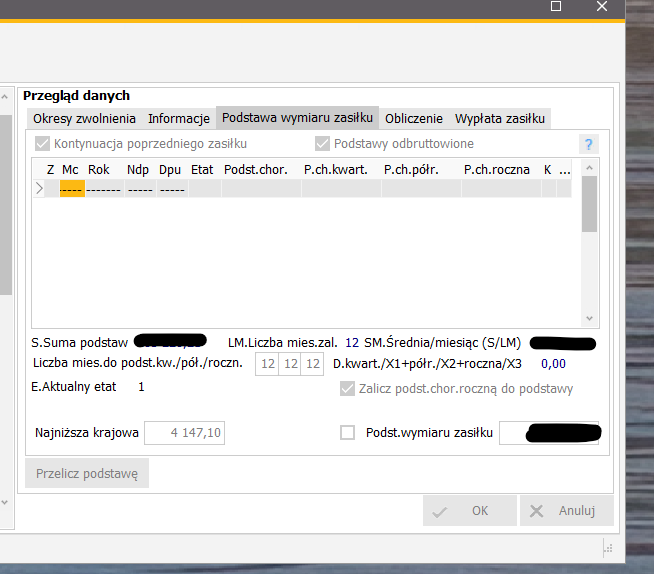654x574 pixels.
Task: Enable the Podst.wymiaru zasiłku checkbox
Action: (x=348, y=432)
